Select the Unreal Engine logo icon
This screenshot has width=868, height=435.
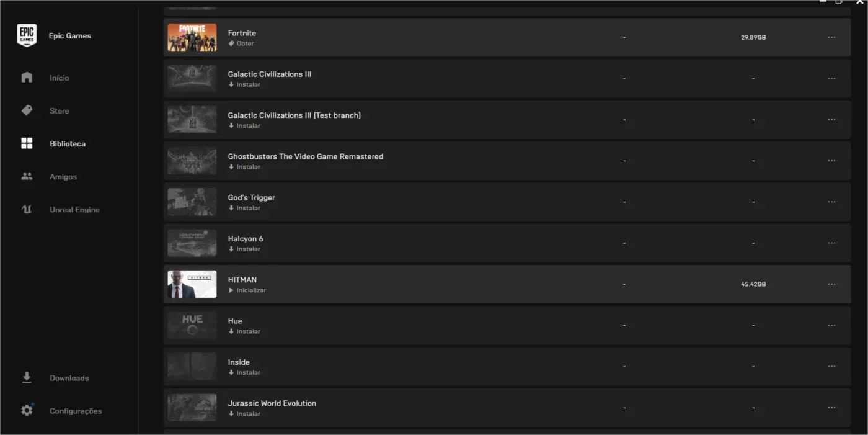(27, 209)
